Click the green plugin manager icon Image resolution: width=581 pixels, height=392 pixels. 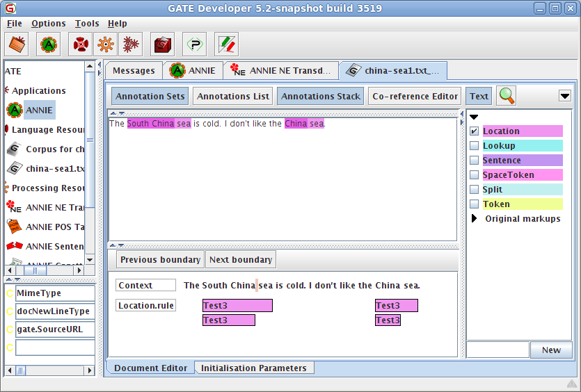pos(195,44)
